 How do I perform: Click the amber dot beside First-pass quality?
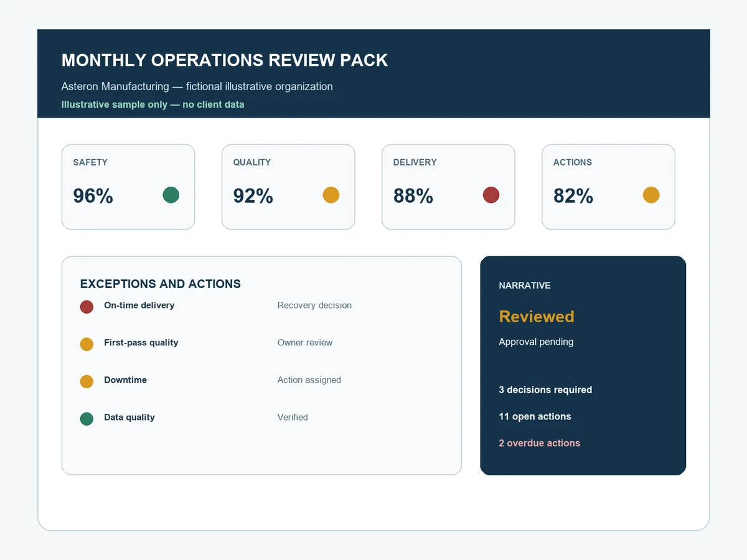pyautogui.click(x=87, y=344)
